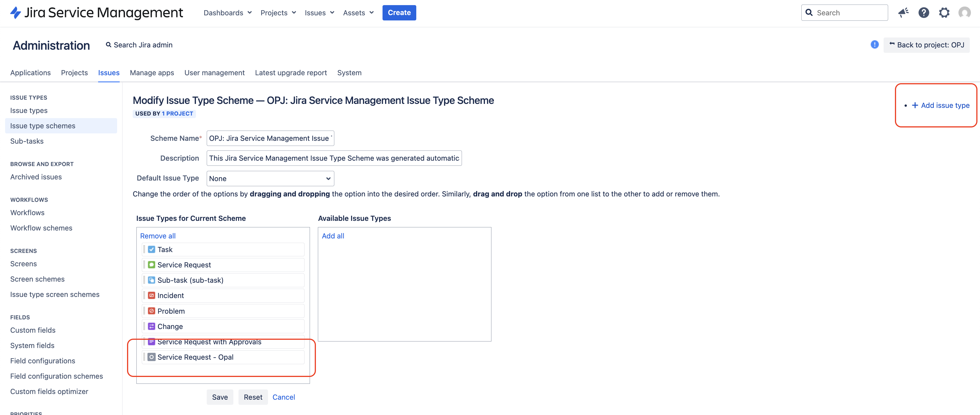Open the user profile avatar

[964, 12]
